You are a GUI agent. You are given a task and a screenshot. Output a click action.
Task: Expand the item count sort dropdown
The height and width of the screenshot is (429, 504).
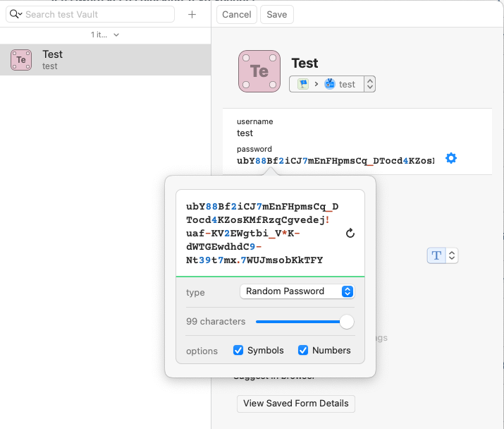click(105, 35)
